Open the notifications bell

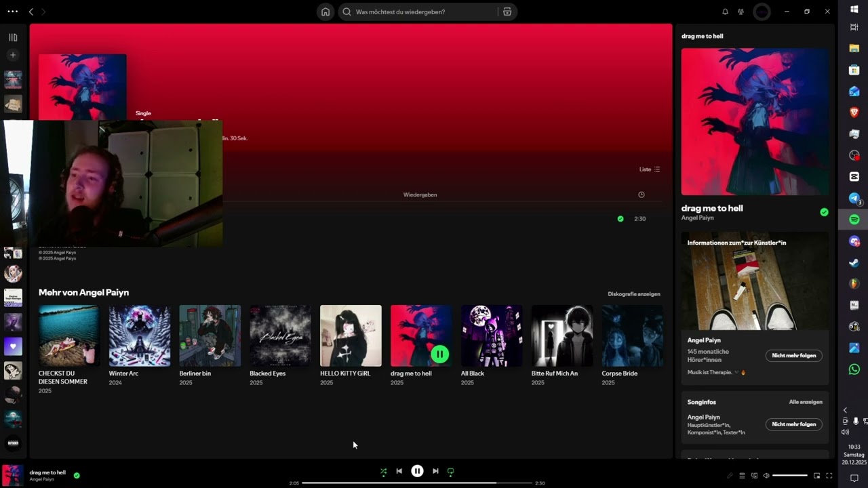725,12
